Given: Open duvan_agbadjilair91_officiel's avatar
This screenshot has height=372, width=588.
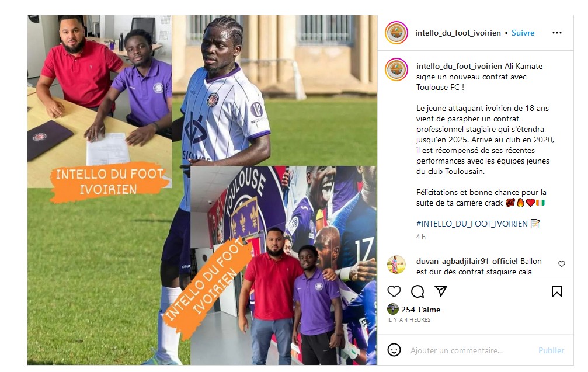Looking at the screenshot, I should coord(396,265).
